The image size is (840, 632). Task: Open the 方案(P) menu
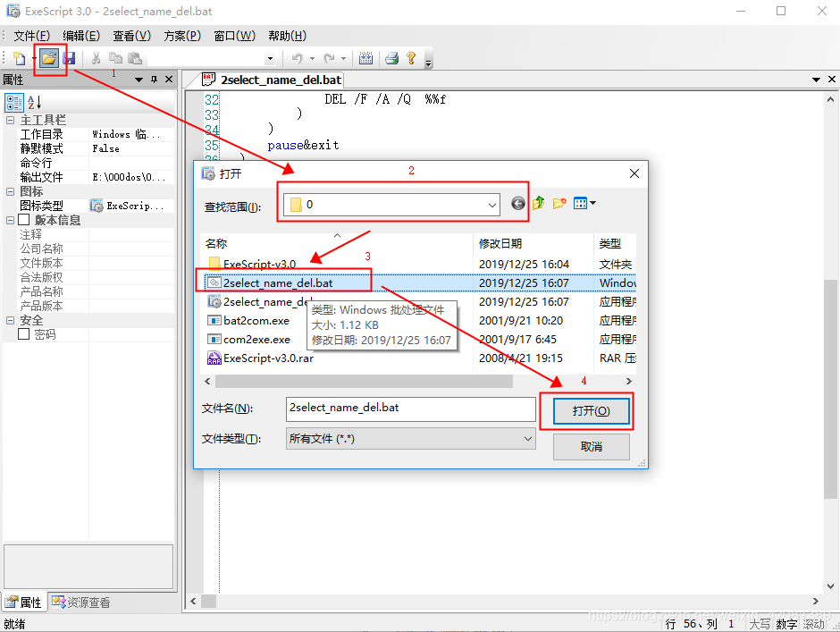pos(182,36)
